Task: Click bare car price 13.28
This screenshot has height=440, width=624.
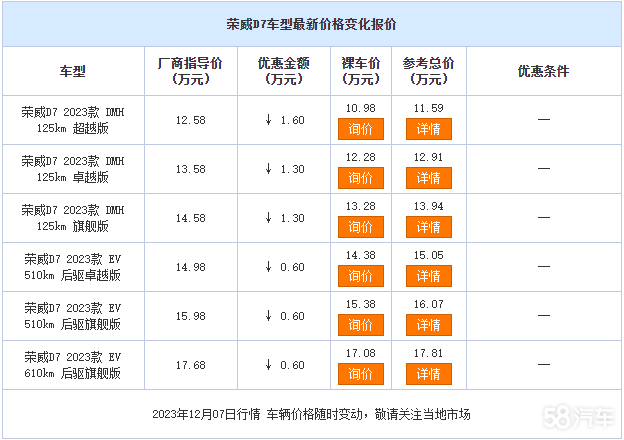Action: (x=361, y=206)
